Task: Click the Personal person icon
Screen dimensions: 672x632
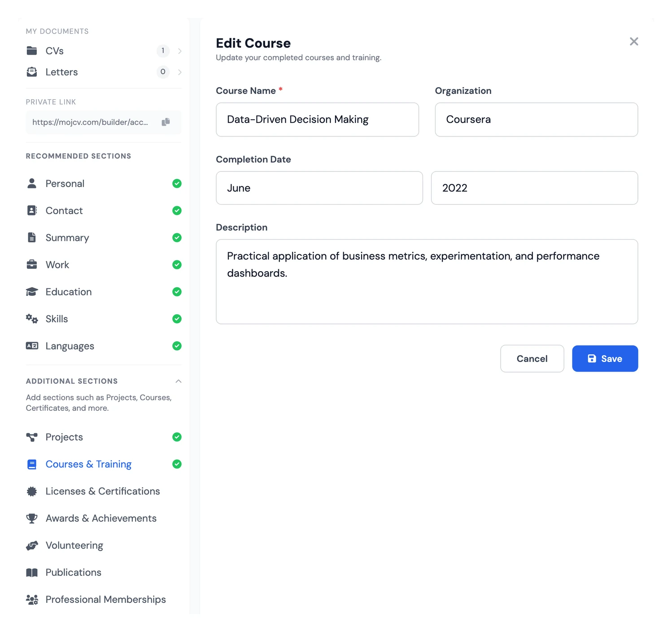Action: click(x=32, y=183)
